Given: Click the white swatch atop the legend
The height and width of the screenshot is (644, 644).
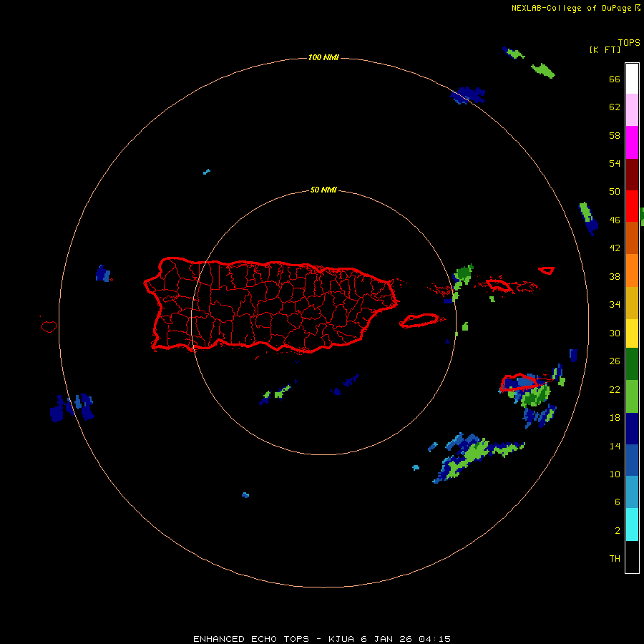Looking at the screenshot, I should (632, 79).
